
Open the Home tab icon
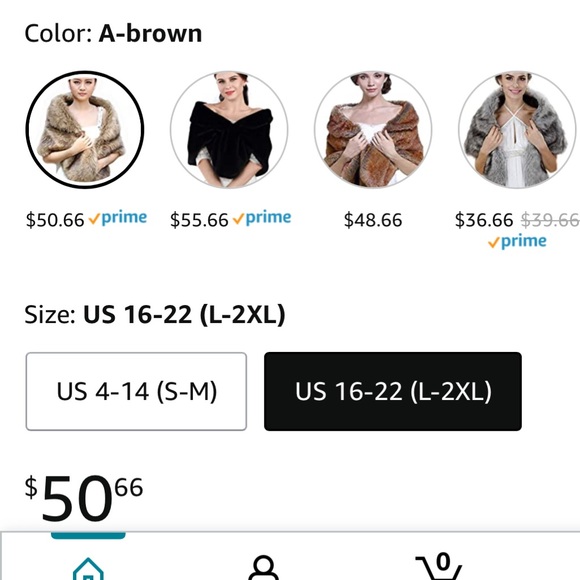pos(88,569)
